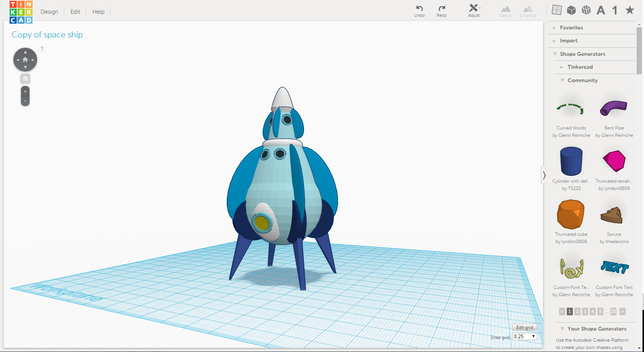Viewport: 644px width, 352px height.
Task: Select the wireframe hole box icon
Action: tap(586, 10)
